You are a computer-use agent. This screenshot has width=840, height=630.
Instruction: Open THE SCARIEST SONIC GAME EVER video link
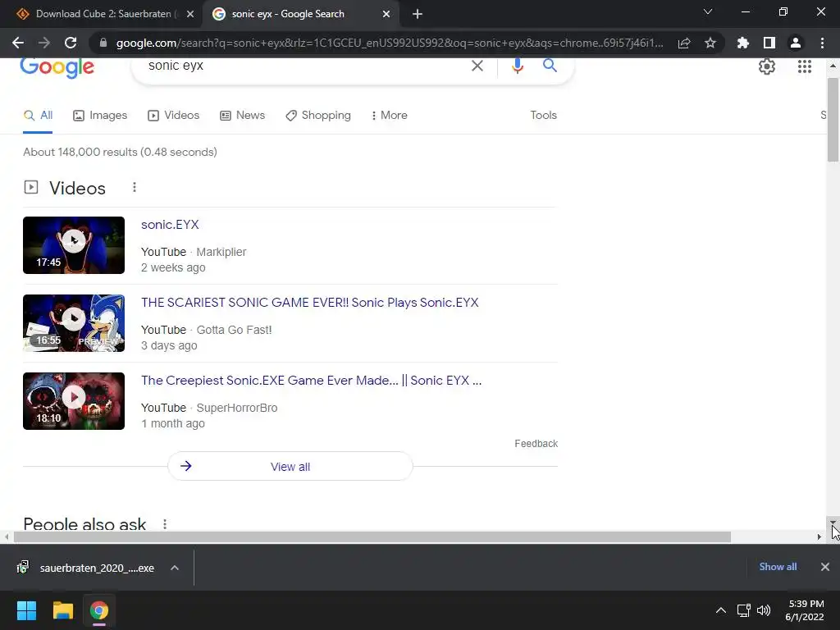[x=309, y=302]
